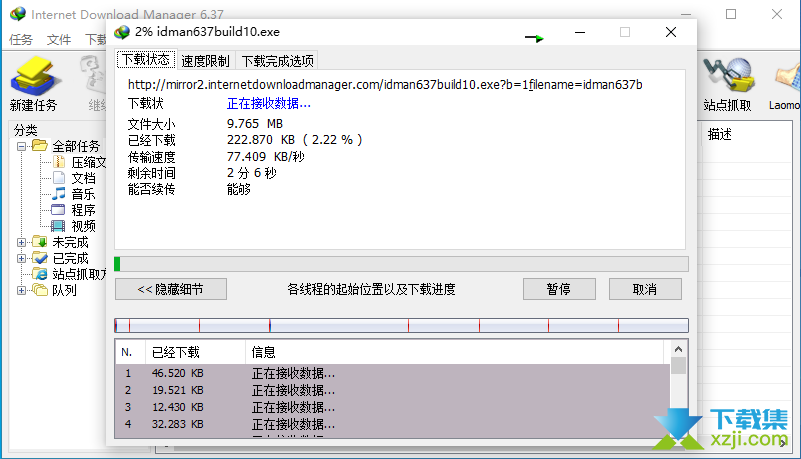This screenshot has width=801, height=459.
Task: Select the 全部任务 folder icon
Action: point(40,146)
